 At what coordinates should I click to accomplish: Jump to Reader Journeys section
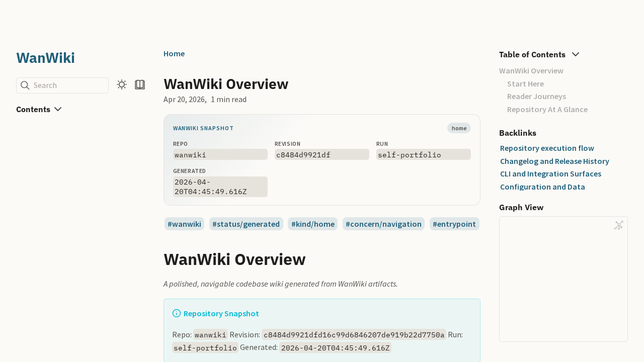pyautogui.click(x=536, y=97)
